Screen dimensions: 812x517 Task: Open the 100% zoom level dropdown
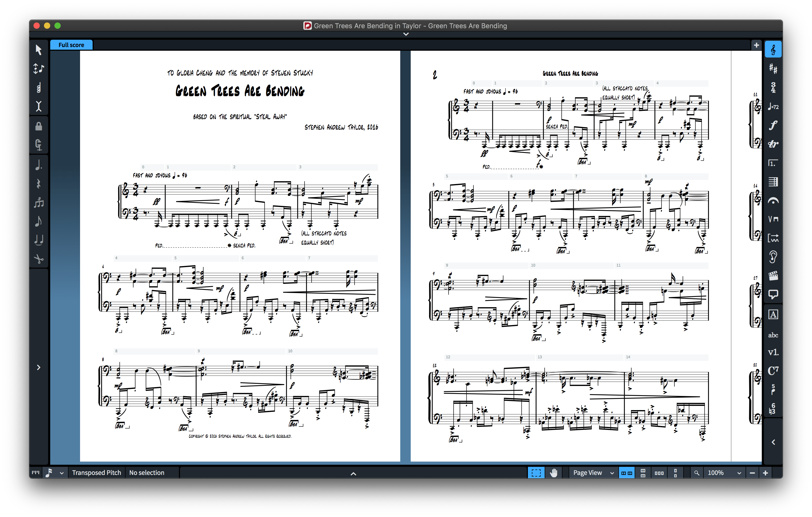(x=724, y=473)
